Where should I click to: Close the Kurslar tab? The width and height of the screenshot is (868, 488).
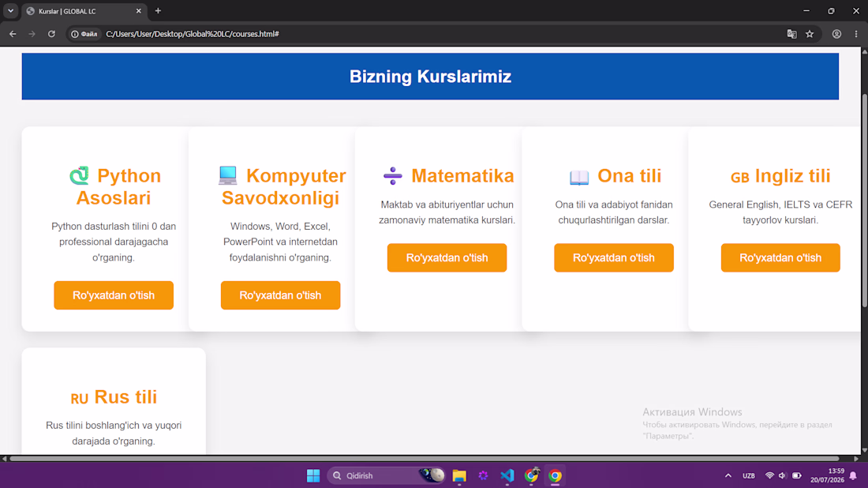coord(138,11)
